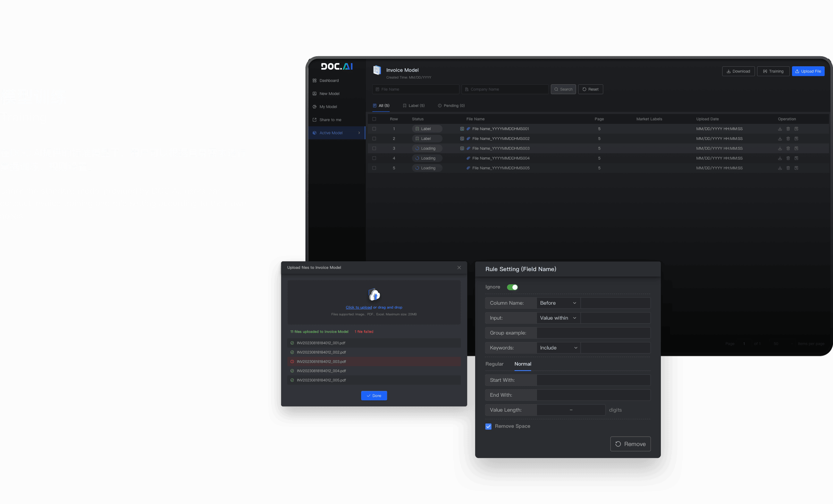Check the select-all checkbox in the table header
833x504 pixels.
(x=374, y=119)
